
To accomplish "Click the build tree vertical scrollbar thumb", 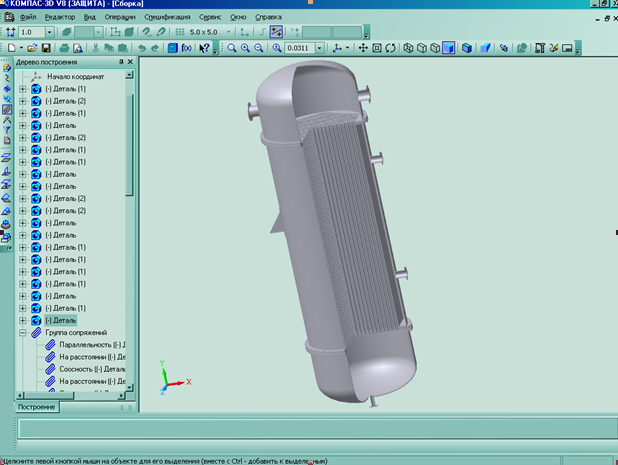I will tap(130, 145).
